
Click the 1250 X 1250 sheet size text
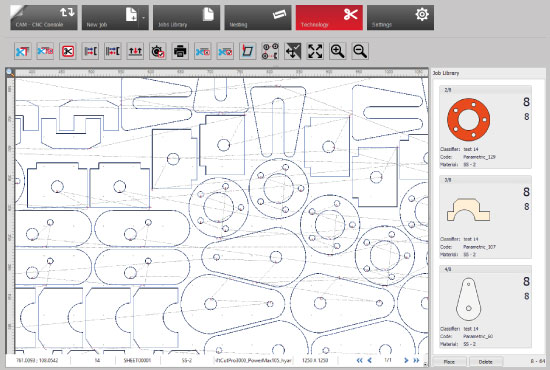coord(315,360)
